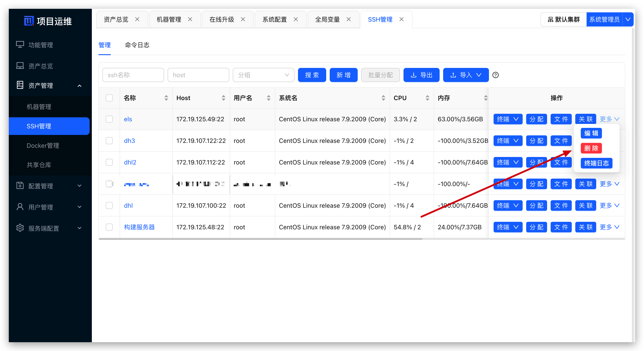Image resolution: width=644 pixels, height=351 pixels.
Task: Choose 删除 from the more menu
Action: coord(591,148)
